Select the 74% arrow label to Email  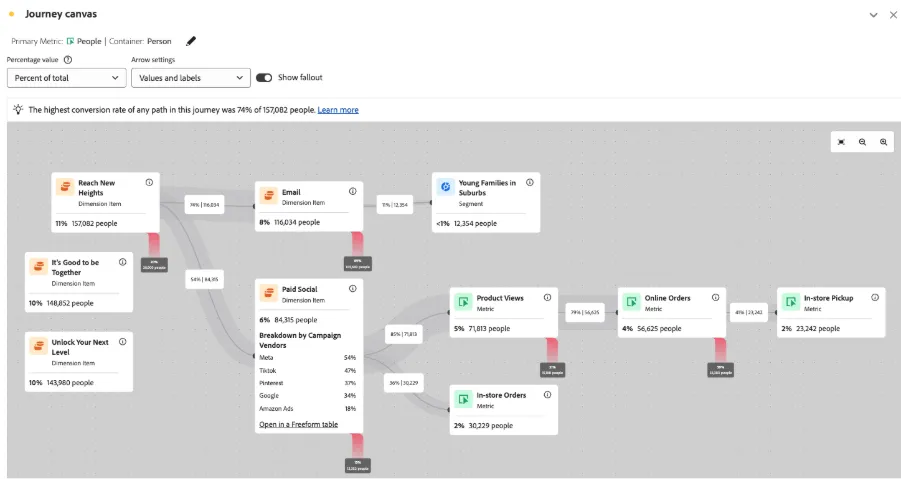coord(205,205)
